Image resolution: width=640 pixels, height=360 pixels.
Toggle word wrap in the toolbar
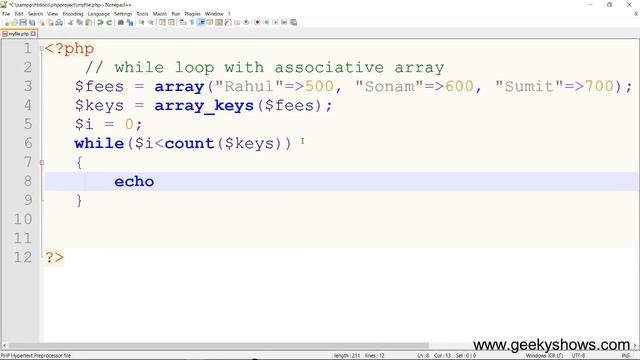click(182, 22)
